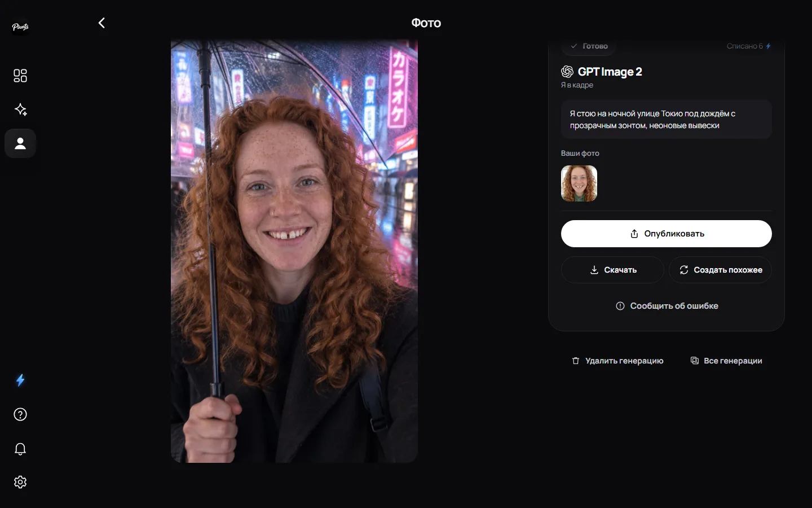Click the Опубликовать button
Screen dimensions: 812x508
[x=666, y=234]
